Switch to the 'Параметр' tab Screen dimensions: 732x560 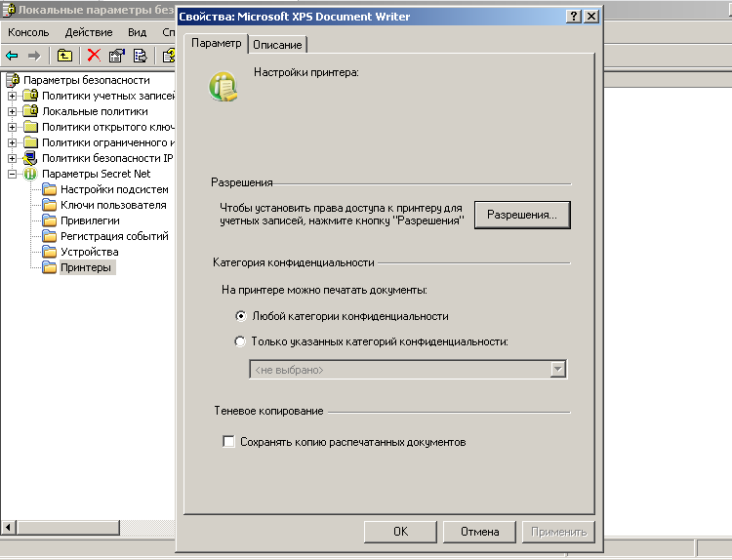(216, 43)
